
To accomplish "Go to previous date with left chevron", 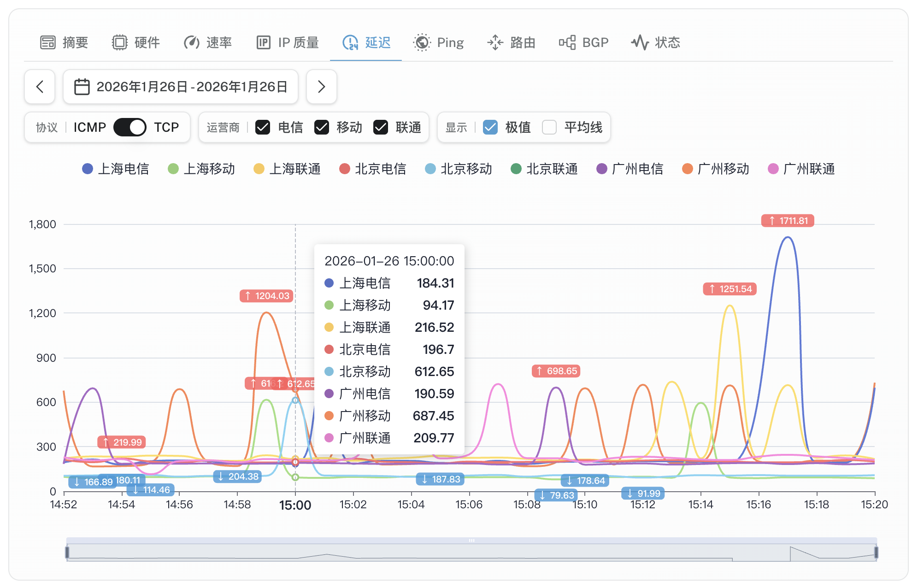I will (x=40, y=87).
